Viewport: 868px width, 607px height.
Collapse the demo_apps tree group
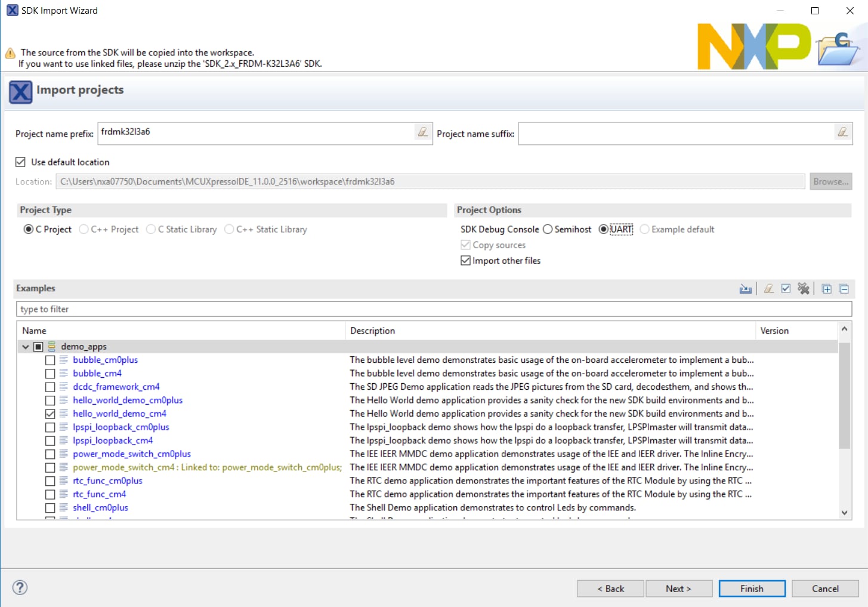pos(26,347)
